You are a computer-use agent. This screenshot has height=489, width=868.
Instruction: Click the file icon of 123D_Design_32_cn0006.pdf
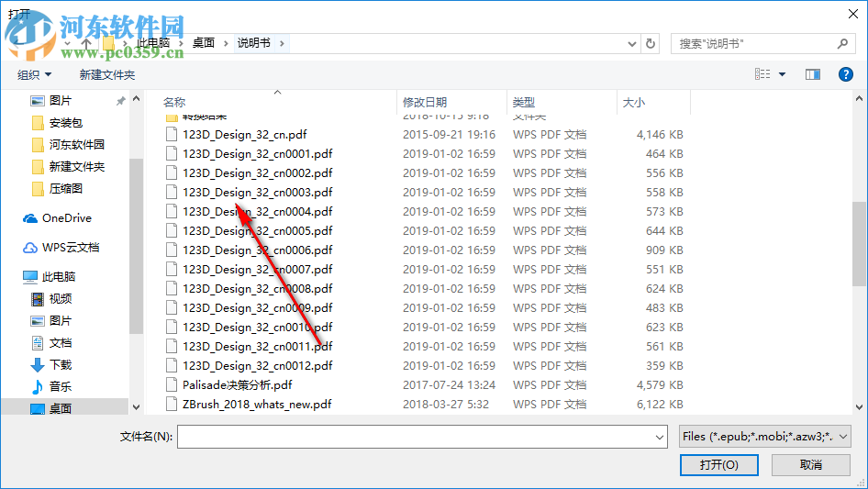(172, 250)
